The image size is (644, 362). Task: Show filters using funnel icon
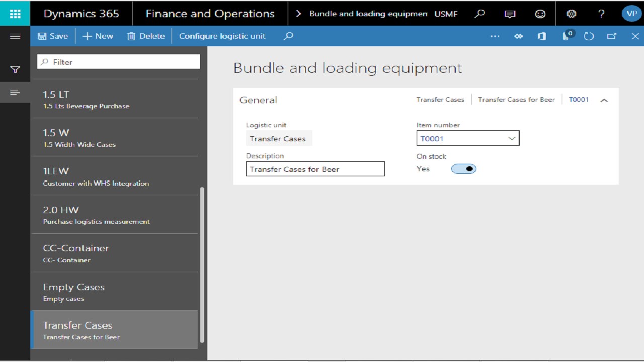[x=15, y=70]
